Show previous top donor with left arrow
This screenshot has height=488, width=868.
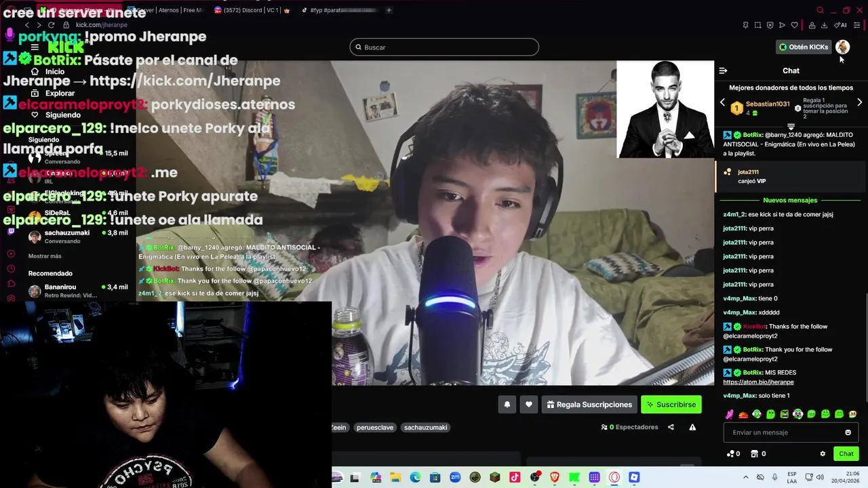(722, 102)
